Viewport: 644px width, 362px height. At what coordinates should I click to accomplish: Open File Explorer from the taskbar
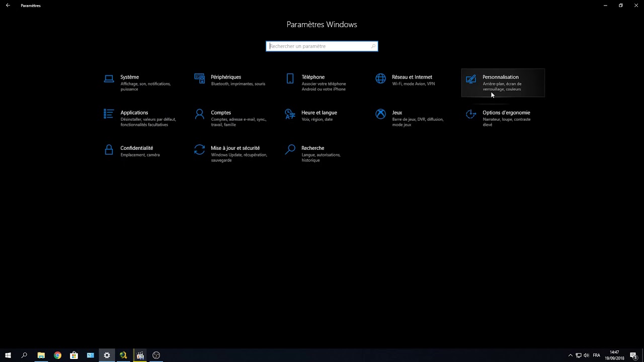tap(41, 355)
